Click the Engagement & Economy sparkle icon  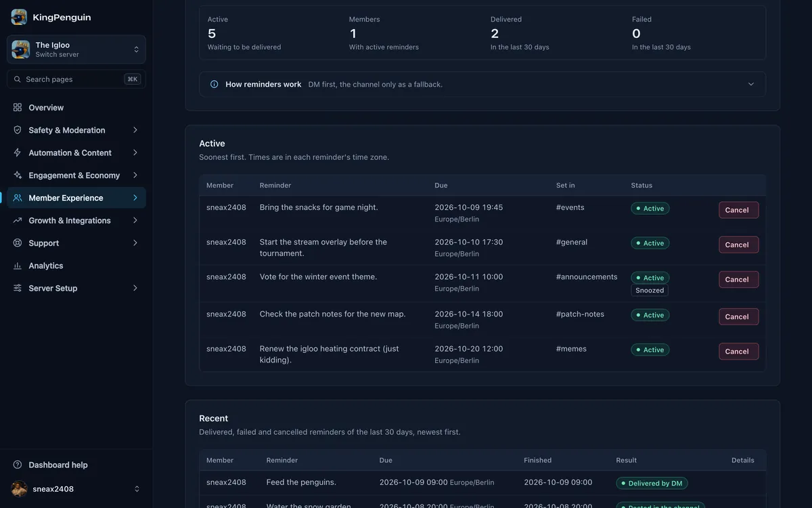18,175
